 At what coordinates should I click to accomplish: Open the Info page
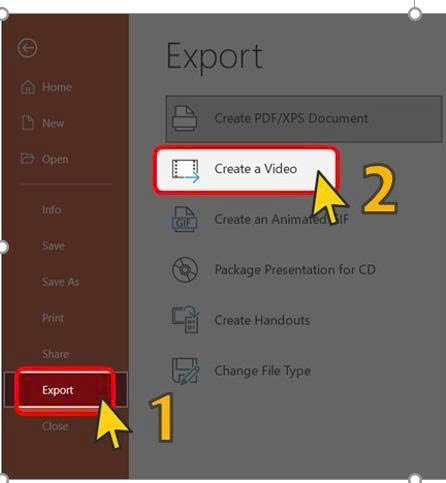click(52, 210)
